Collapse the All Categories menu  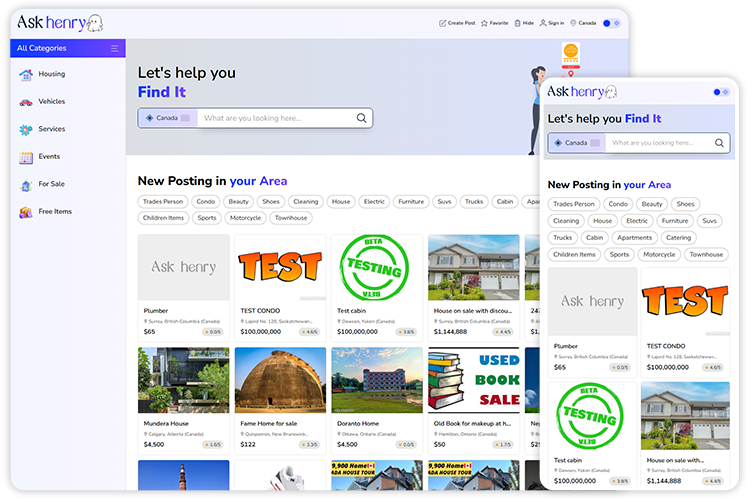click(115, 48)
